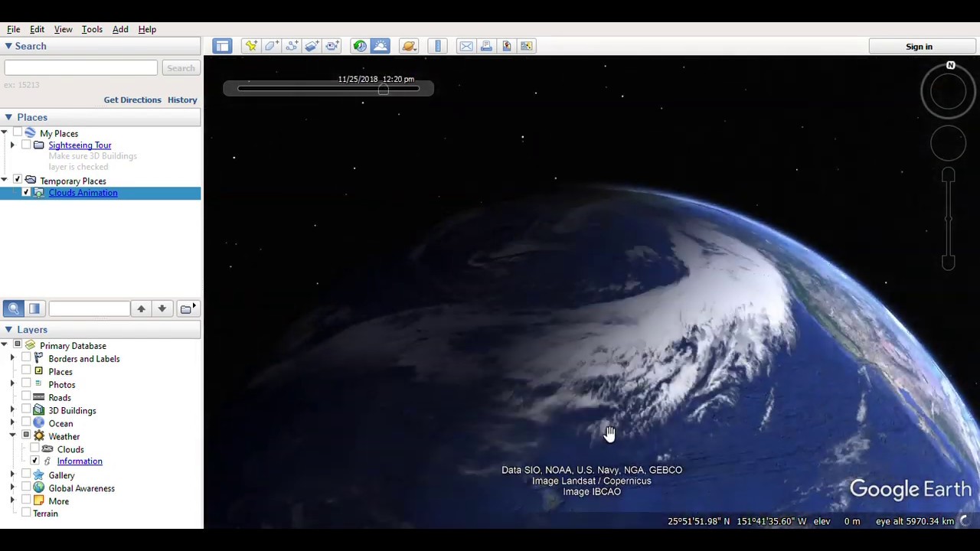980x551 pixels.
Task: Open the ruler measurement tool
Action: (x=438, y=46)
